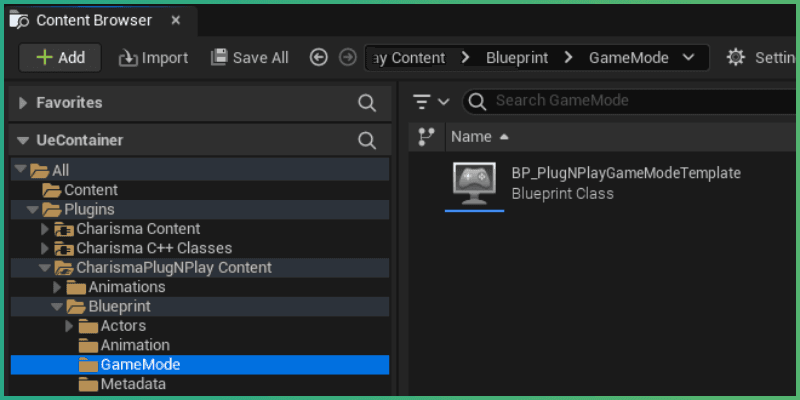Click Save All
The height and width of the screenshot is (400, 800).
click(x=250, y=58)
